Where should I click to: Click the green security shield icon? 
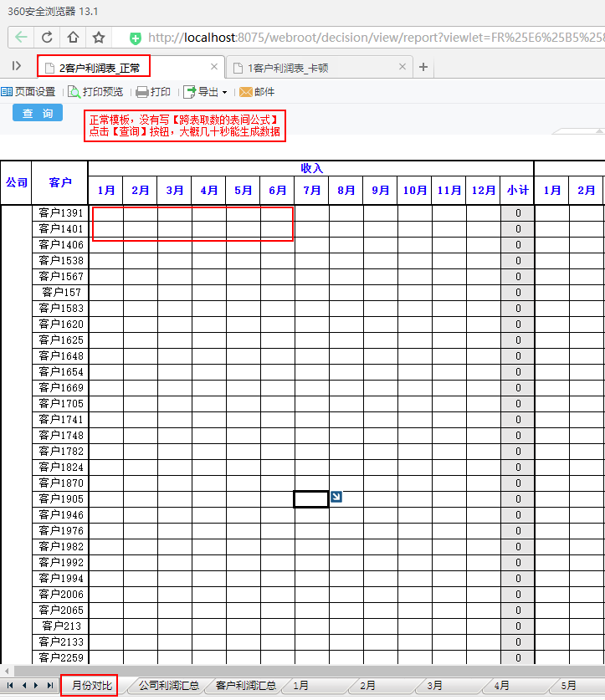point(136,38)
